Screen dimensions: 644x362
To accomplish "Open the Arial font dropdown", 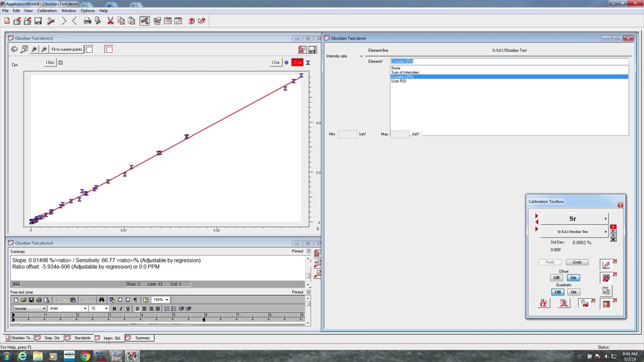I will coord(68,309).
